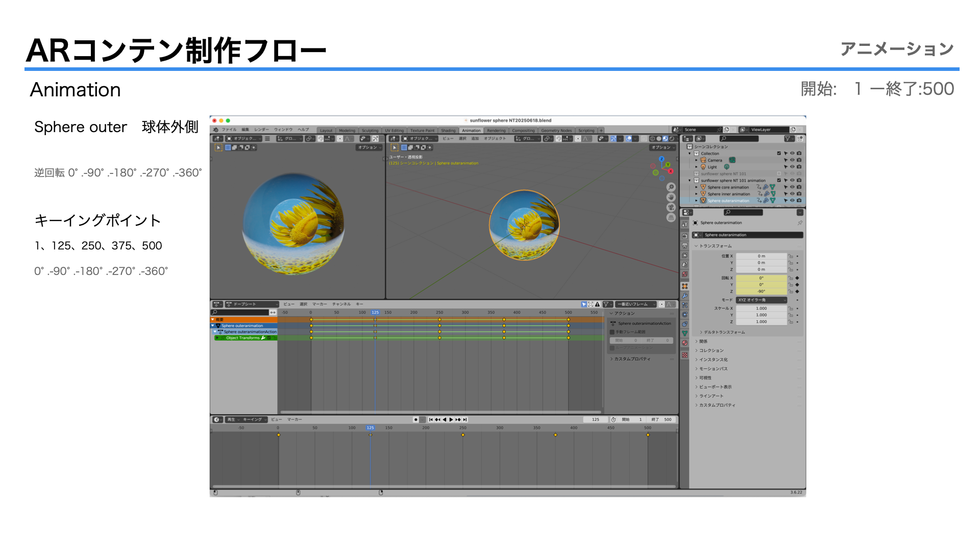Switch to the Scripting workspace tab

coord(586,131)
